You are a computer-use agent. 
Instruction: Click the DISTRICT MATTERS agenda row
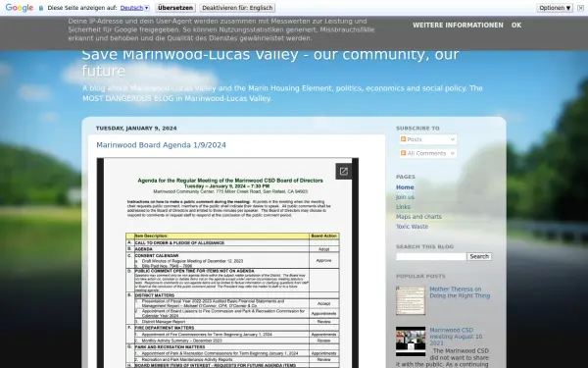232,295
